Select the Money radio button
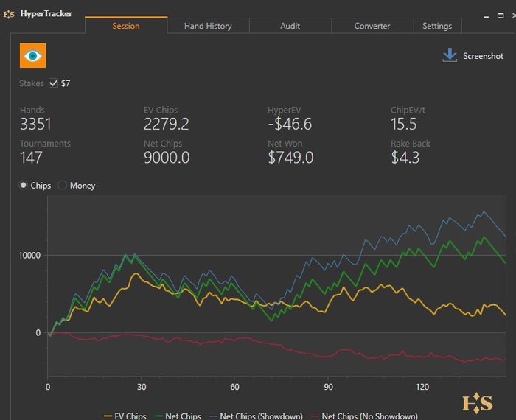Image resolution: width=516 pixels, height=420 pixels. (63, 186)
